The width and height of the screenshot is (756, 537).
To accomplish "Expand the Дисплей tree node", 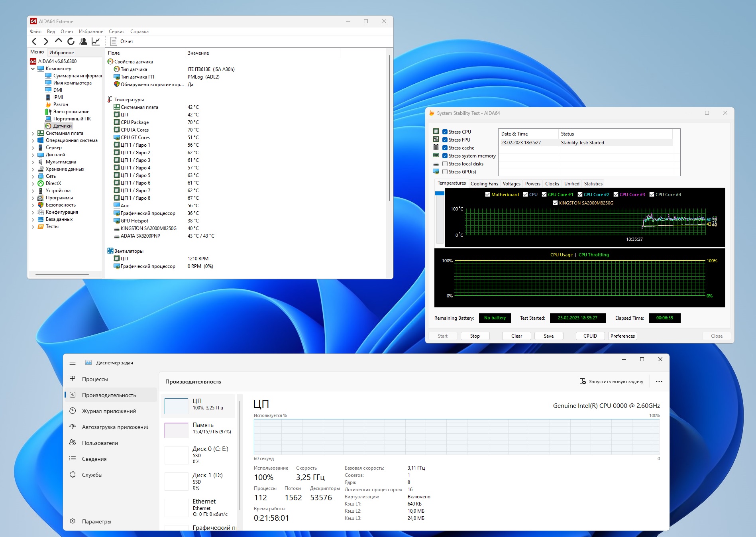I will [33, 155].
